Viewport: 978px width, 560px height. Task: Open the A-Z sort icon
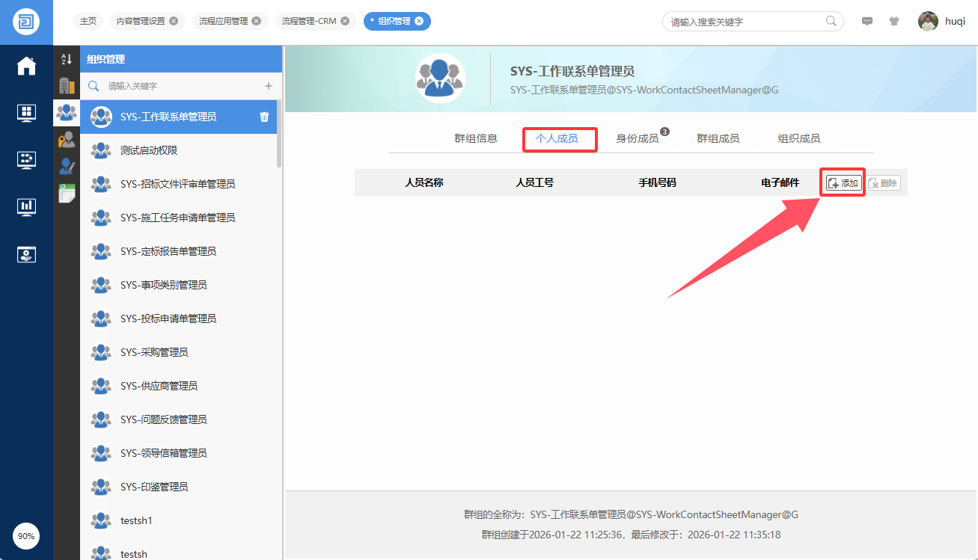click(67, 59)
